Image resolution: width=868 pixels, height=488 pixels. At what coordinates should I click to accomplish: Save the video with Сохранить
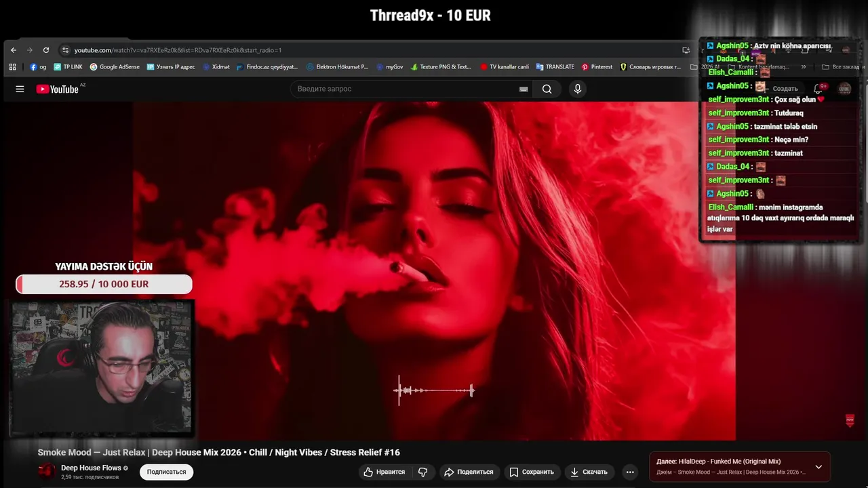pos(532,472)
